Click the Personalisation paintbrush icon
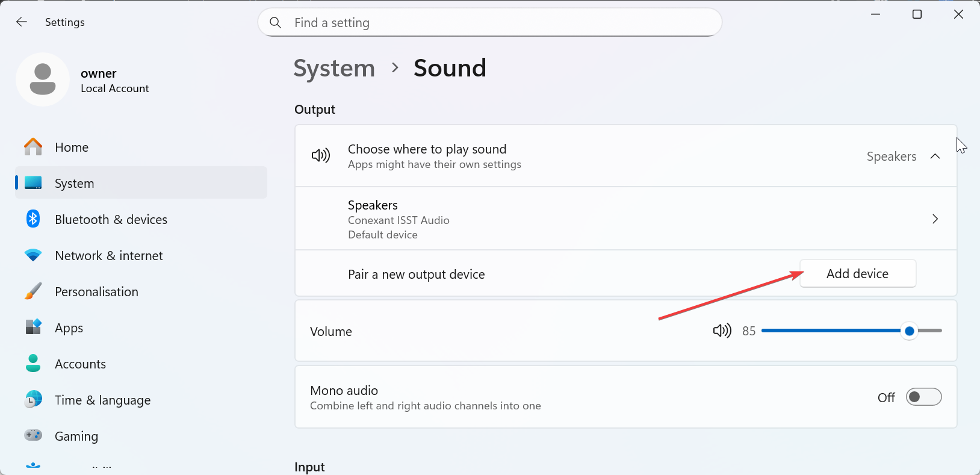980x475 pixels. [x=33, y=291]
